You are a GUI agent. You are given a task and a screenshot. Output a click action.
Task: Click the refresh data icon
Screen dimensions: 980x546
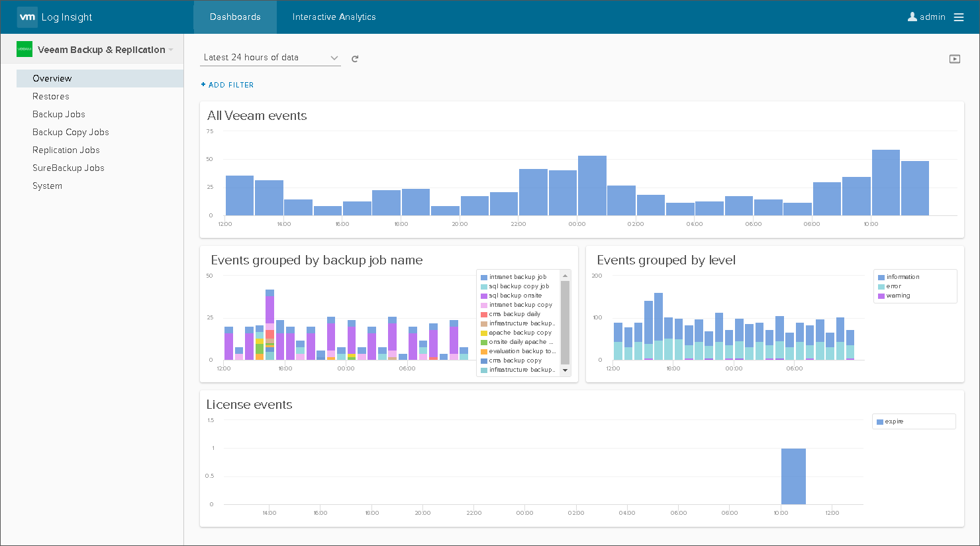click(355, 59)
